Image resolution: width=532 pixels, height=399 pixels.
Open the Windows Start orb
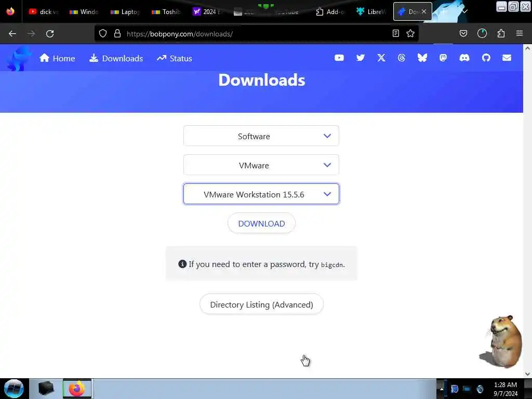click(x=14, y=389)
